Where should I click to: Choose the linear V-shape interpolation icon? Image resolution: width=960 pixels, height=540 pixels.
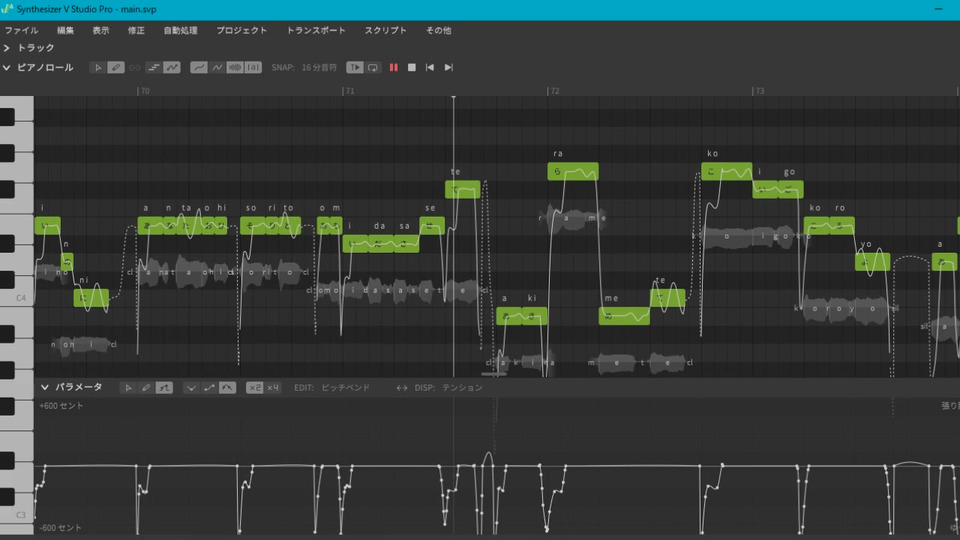[x=191, y=388]
